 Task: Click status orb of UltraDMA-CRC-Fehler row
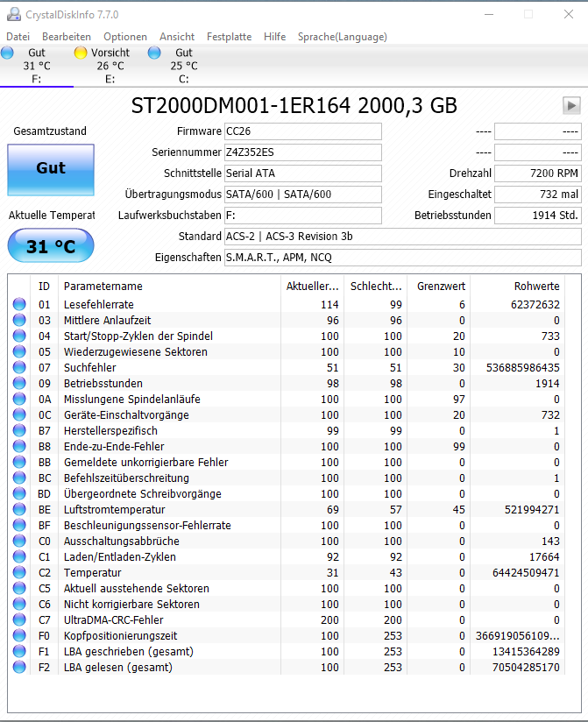[19, 619]
